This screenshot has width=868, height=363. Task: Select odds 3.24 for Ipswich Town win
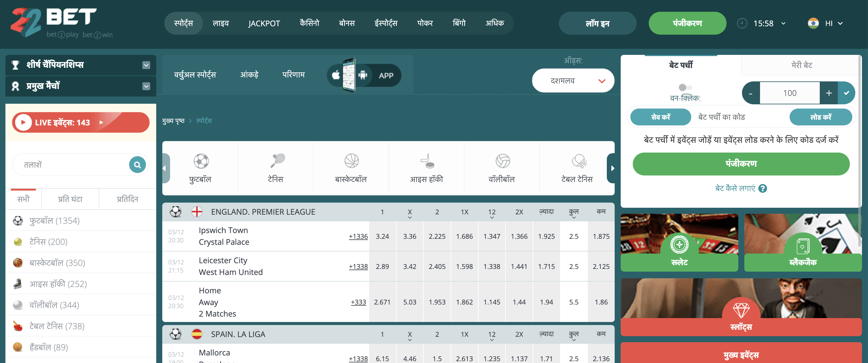pyautogui.click(x=382, y=236)
